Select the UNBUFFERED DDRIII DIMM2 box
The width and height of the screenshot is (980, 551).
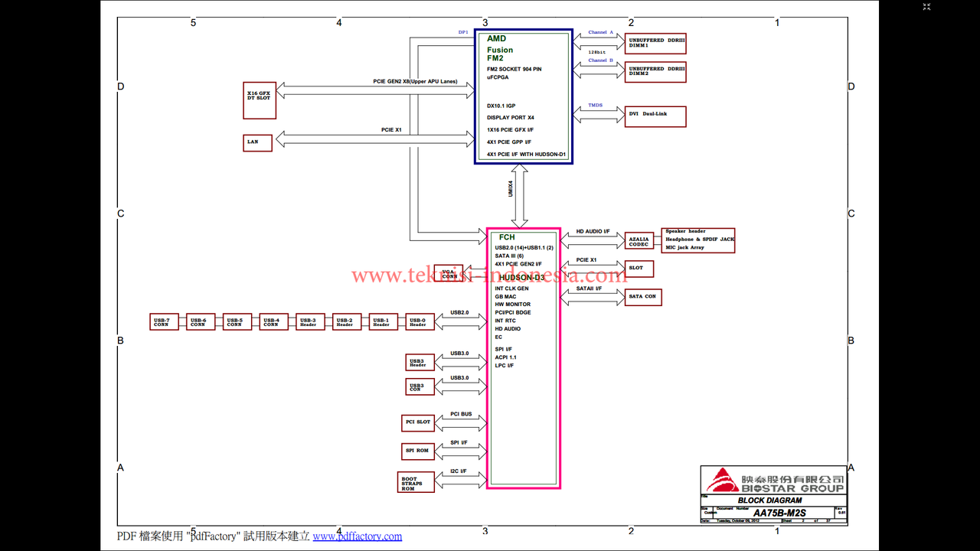tap(656, 72)
